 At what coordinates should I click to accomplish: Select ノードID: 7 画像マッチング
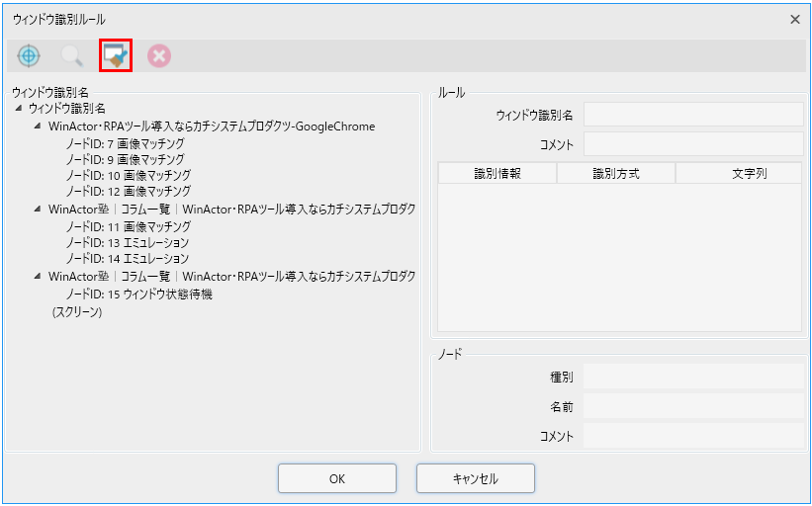(x=125, y=143)
